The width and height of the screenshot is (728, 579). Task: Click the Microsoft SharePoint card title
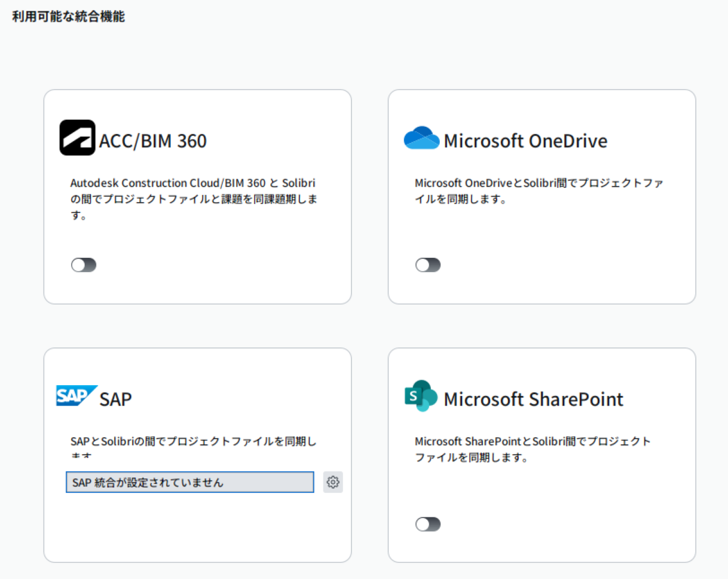534,399
